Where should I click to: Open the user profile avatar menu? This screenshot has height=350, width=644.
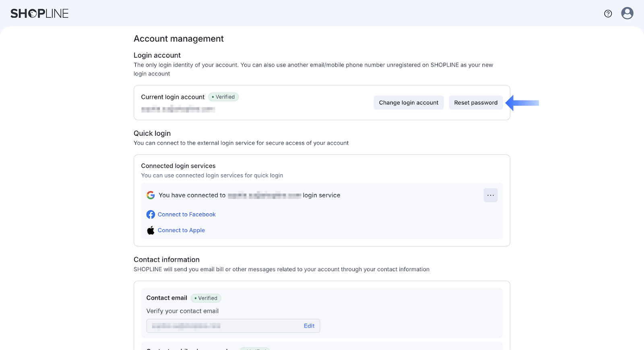627,13
